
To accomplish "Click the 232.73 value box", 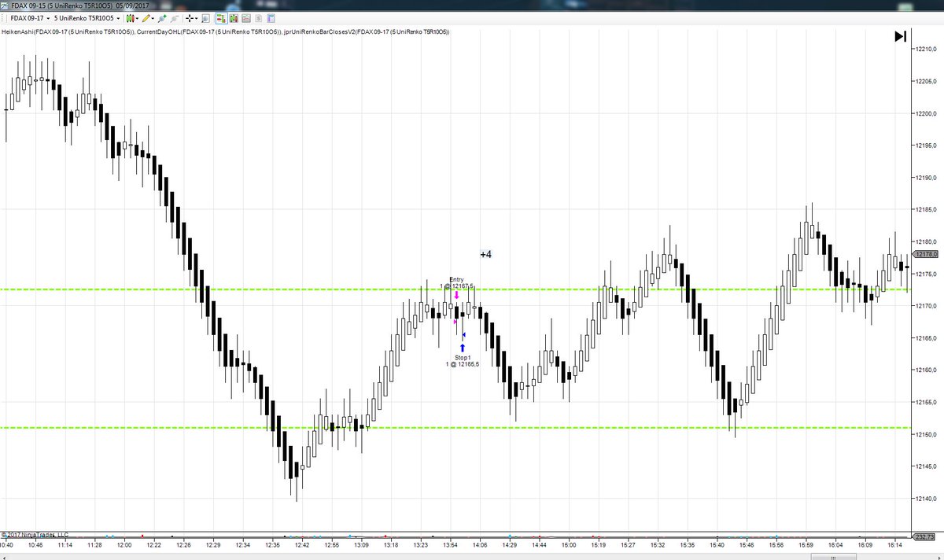I will pos(924,536).
